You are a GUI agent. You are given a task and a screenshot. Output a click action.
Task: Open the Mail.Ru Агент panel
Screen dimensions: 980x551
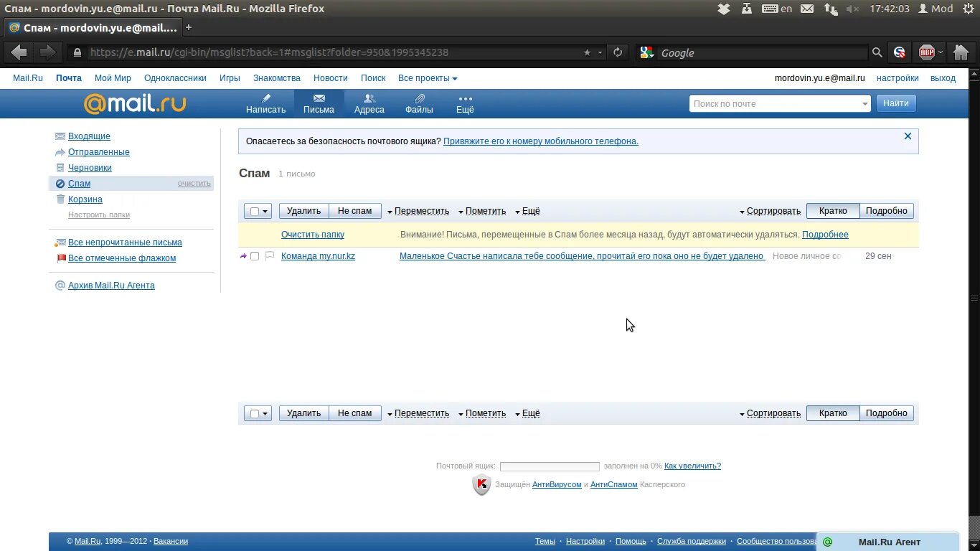coord(888,542)
